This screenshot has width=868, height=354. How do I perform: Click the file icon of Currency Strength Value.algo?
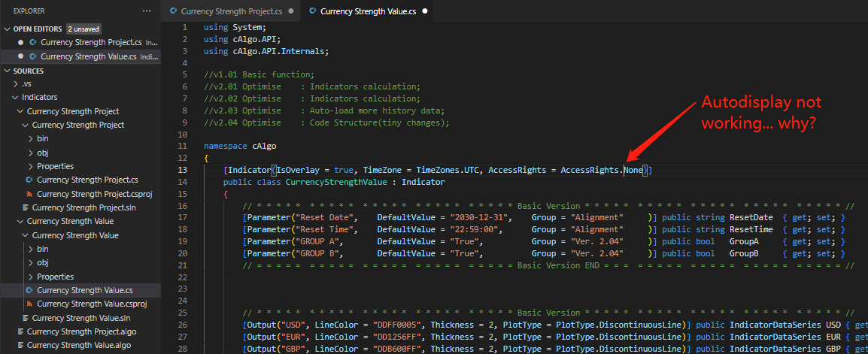[20, 346]
